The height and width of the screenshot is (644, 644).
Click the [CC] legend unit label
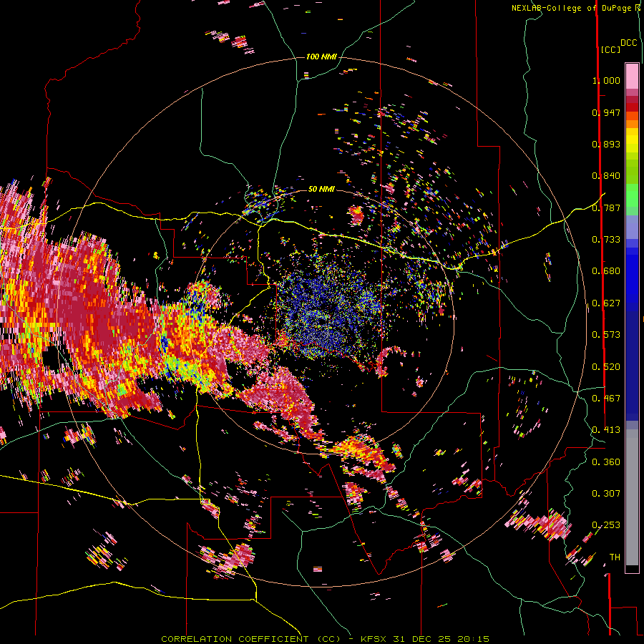(x=610, y=49)
